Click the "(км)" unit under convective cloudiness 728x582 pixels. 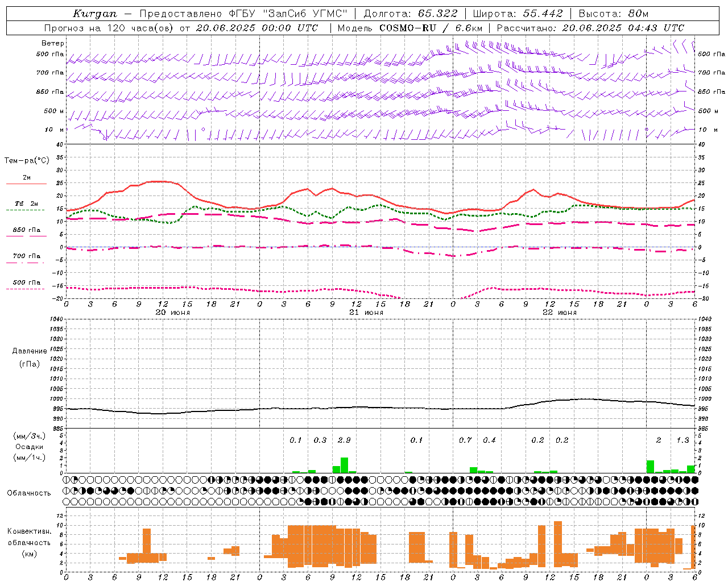coord(29,554)
